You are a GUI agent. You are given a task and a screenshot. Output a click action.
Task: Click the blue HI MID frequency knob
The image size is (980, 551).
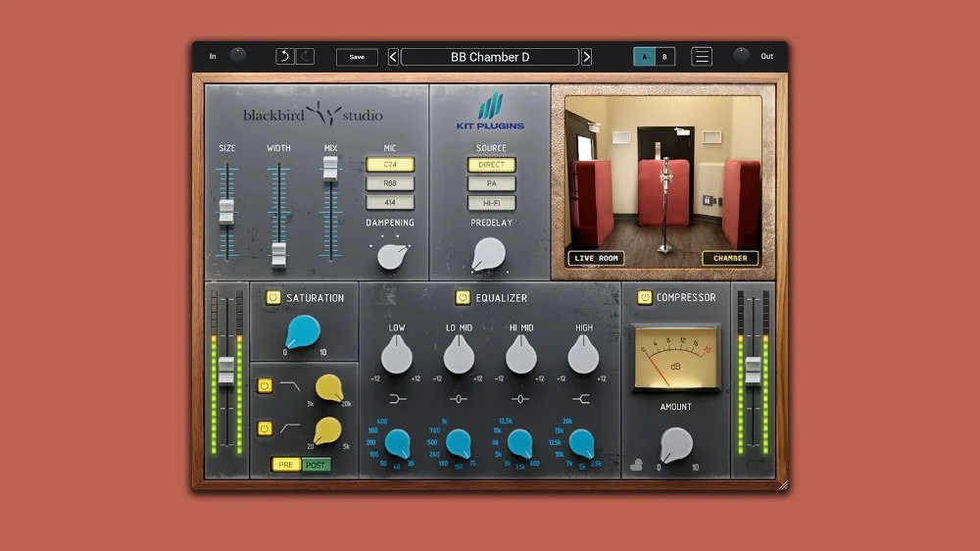520,443
